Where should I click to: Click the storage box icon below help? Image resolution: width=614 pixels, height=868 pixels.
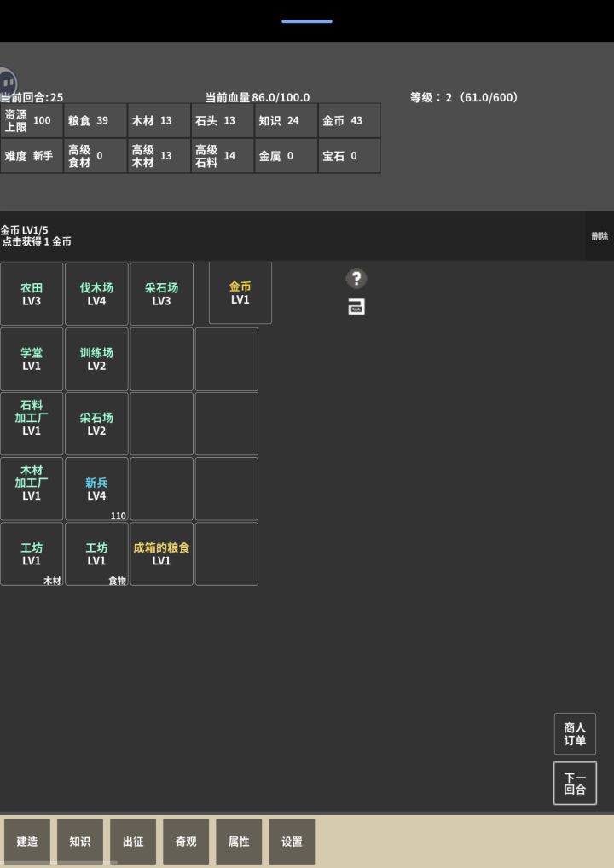tap(356, 307)
